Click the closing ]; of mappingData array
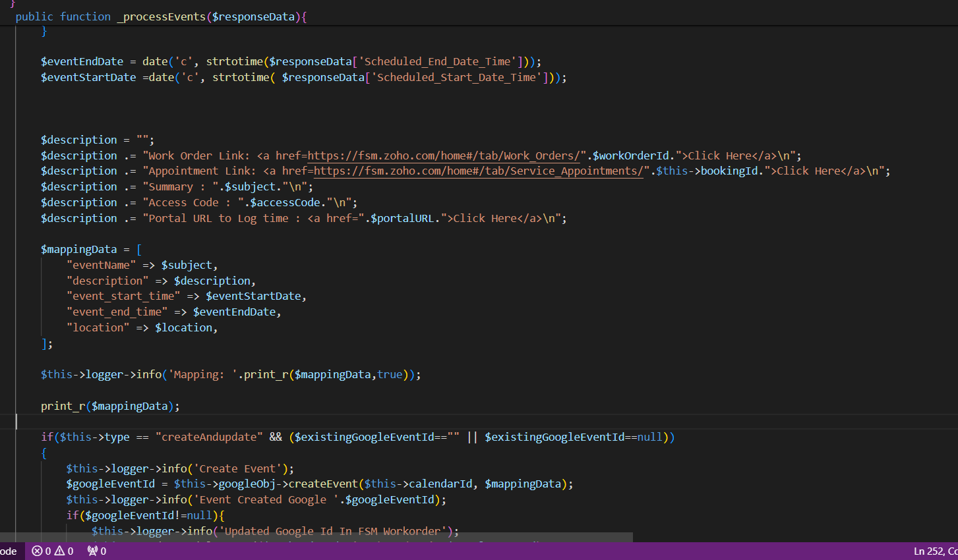 coord(47,343)
